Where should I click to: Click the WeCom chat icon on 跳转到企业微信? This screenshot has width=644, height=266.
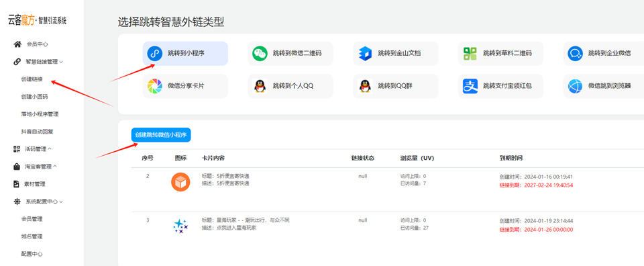[575, 54]
